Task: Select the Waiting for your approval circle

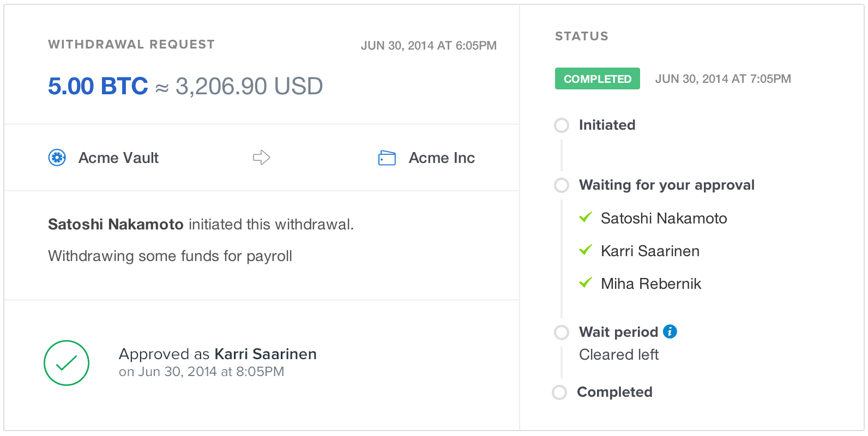Action: (x=562, y=185)
